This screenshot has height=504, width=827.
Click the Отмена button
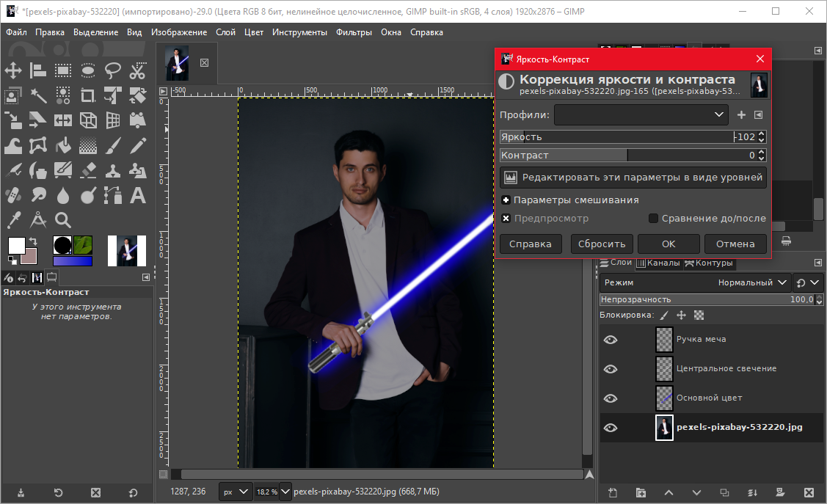click(x=735, y=244)
